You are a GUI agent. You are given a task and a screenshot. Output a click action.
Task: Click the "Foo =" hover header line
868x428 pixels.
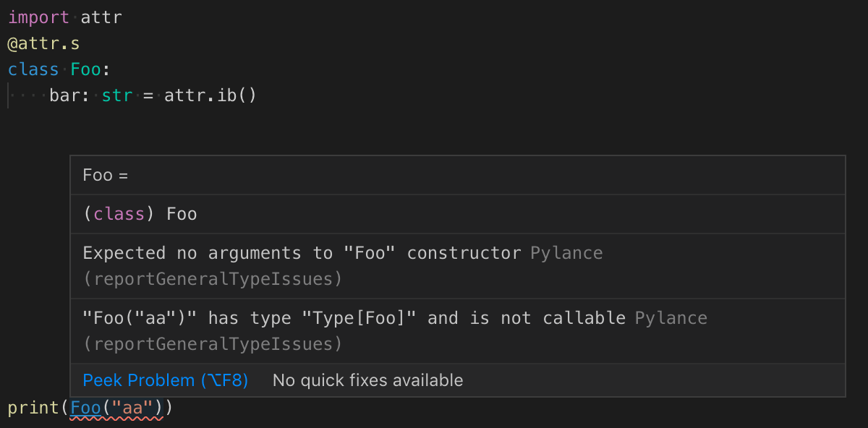pyautogui.click(x=106, y=175)
